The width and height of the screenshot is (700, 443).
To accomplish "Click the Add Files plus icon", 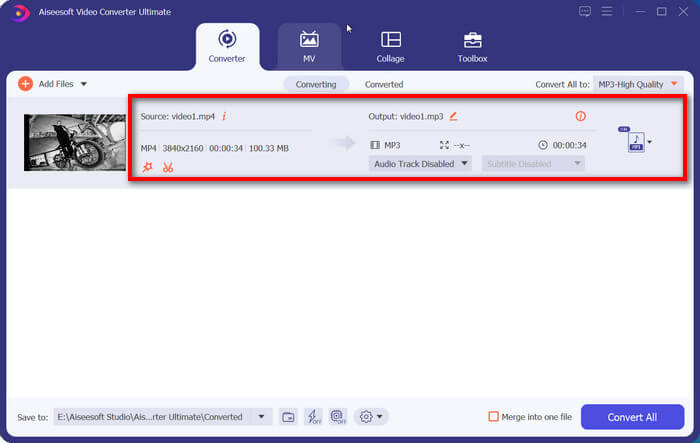I will [25, 84].
